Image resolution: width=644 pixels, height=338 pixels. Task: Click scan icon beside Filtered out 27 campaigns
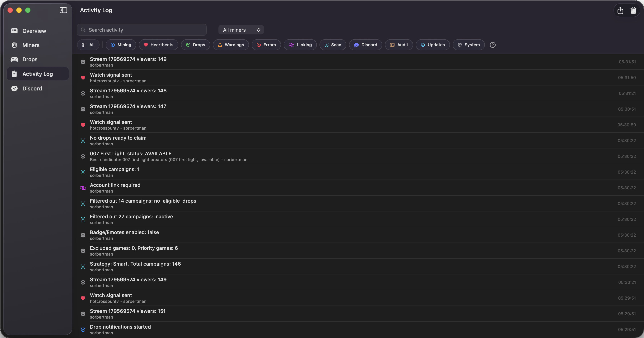click(x=83, y=220)
